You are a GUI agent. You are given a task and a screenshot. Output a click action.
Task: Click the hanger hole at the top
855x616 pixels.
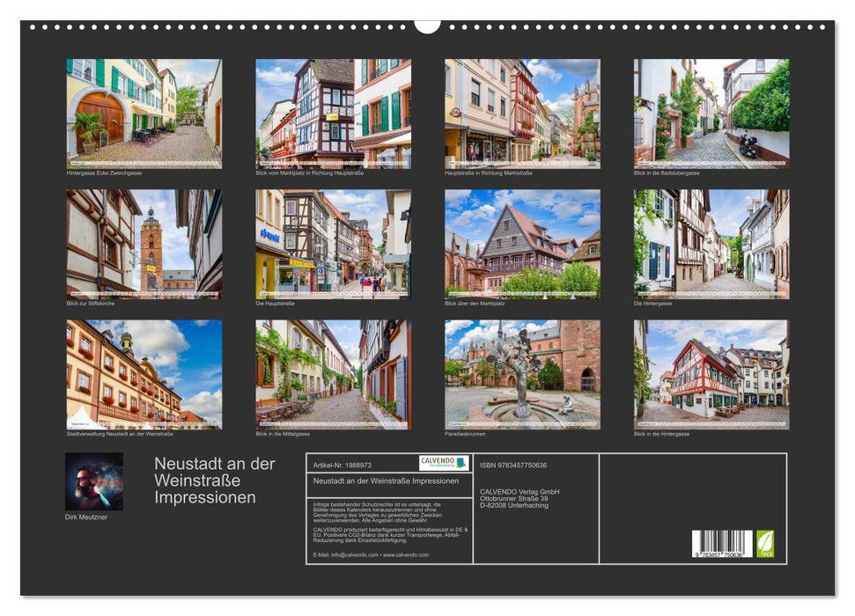click(x=427, y=26)
